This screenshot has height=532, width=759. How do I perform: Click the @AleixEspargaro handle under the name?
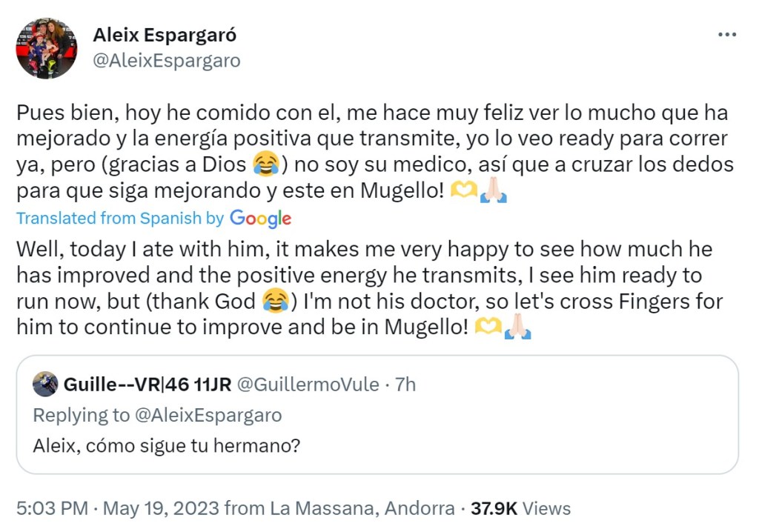[x=166, y=61]
